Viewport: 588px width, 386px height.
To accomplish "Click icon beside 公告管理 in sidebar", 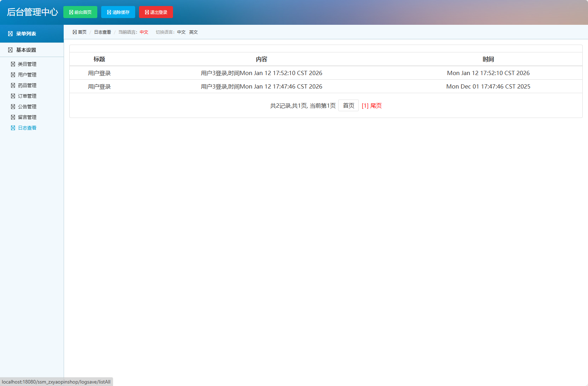I will click(13, 107).
